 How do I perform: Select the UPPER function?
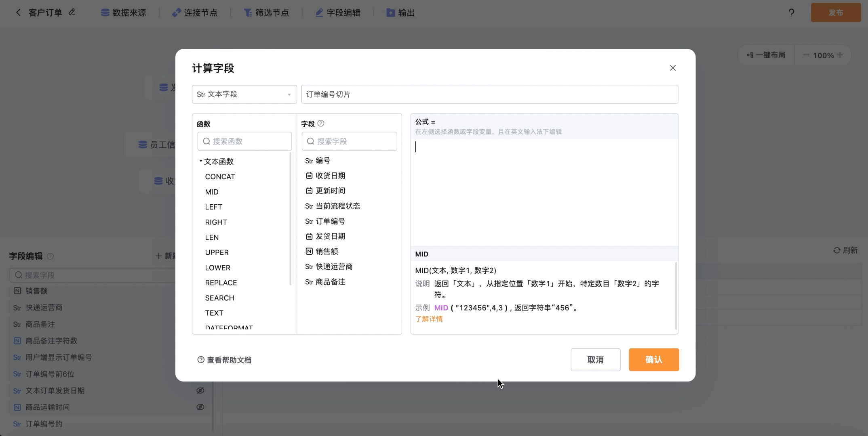(x=217, y=252)
